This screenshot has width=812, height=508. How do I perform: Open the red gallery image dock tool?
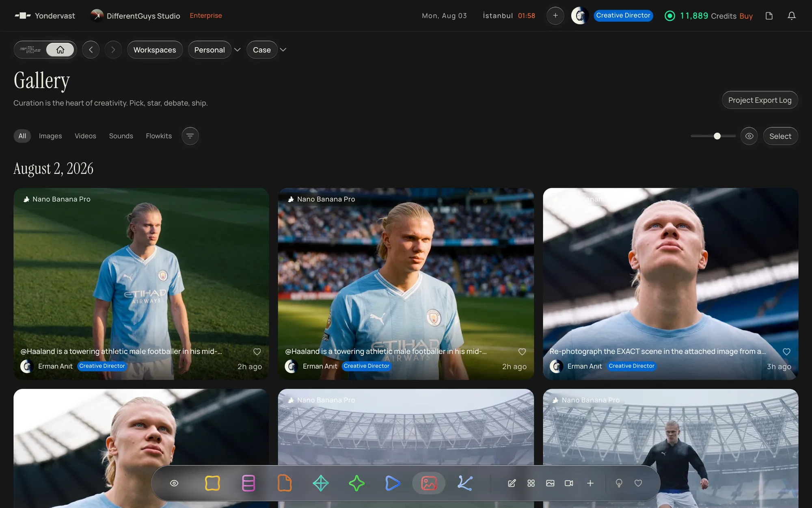(x=429, y=483)
